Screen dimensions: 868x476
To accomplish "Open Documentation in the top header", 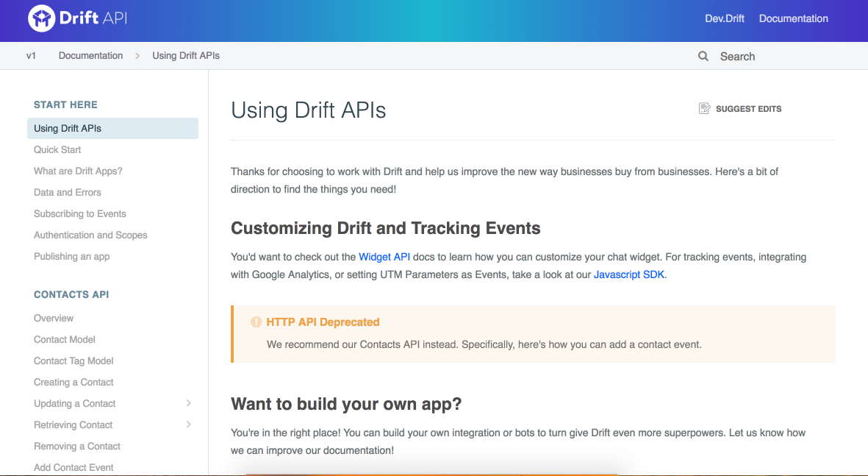I will (793, 18).
